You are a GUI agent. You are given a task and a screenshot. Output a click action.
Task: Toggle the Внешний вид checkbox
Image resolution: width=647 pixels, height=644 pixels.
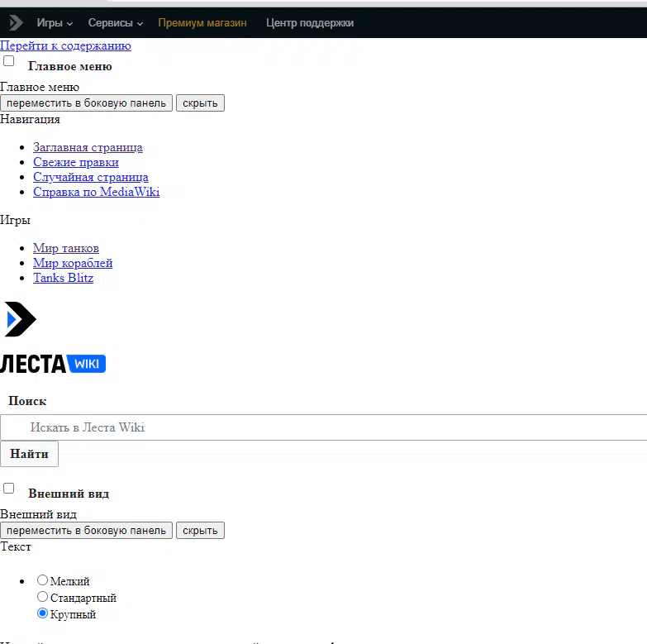tap(8, 489)
